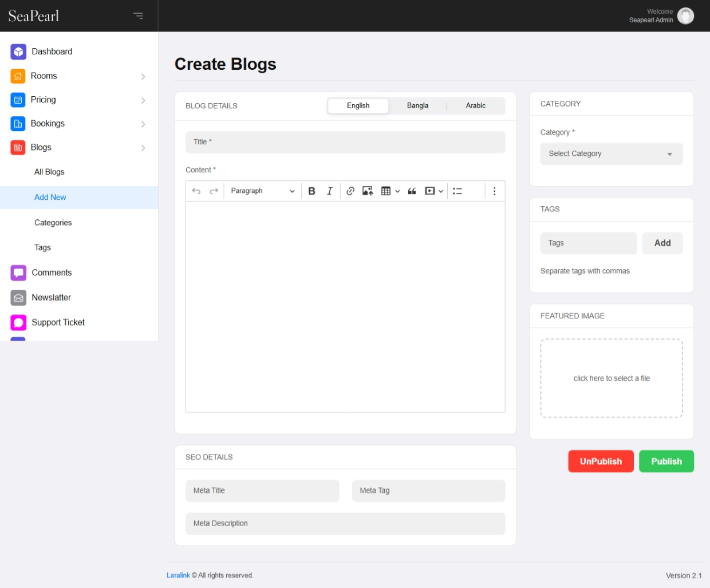Viewport: 710px width, 588px height.
Task: Click the blog Title input field
Action: 345,142
